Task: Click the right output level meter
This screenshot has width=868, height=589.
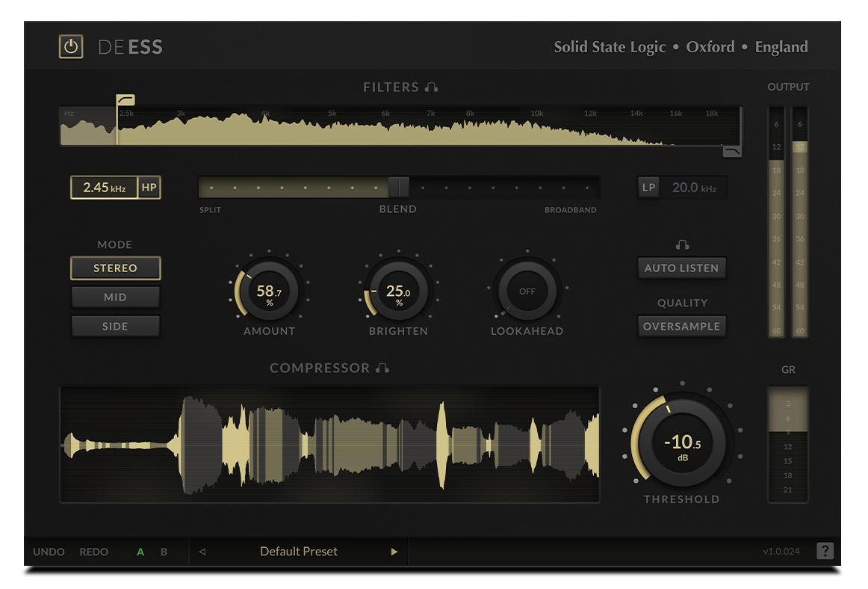Action: [800, 222]
